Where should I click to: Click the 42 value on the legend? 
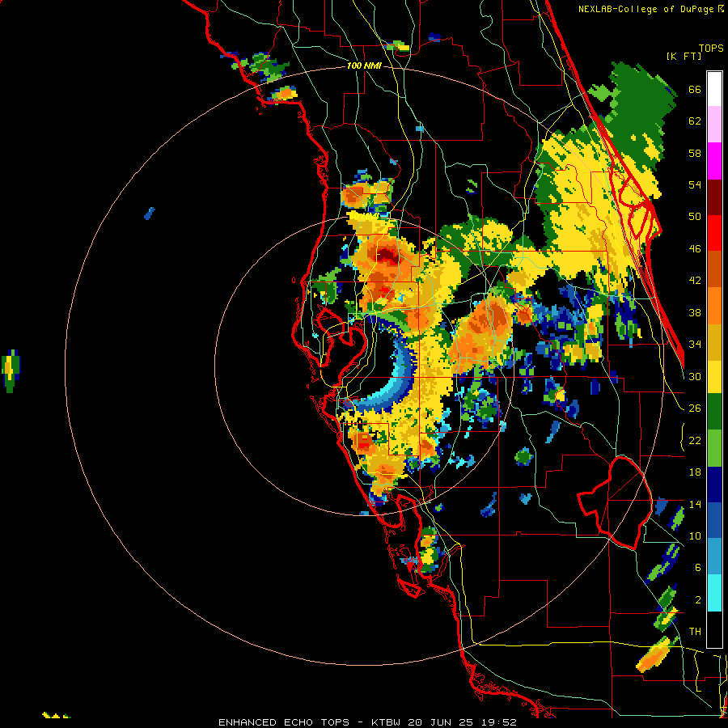click(695, 281)
